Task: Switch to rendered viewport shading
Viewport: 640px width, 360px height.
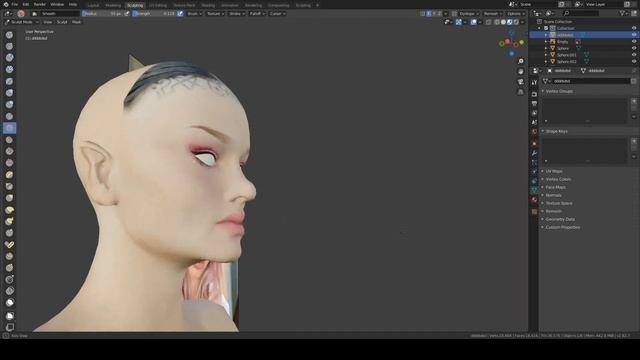Action: click(516, 22)
